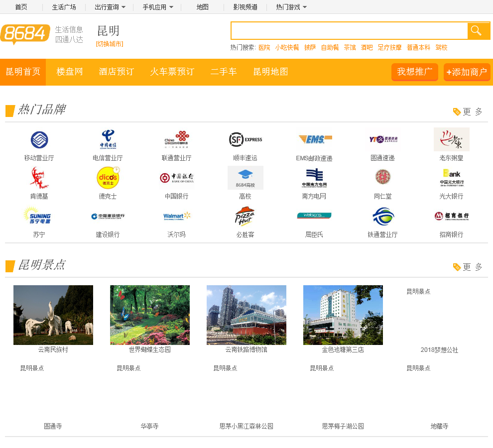Screen dimensions: 493x448
Task: Open the SF Express 顺丰速运 logo
Action: coord(245,139)
